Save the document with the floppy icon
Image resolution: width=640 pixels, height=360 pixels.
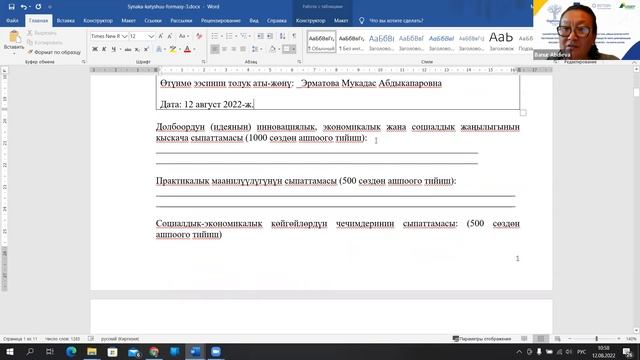[x=11, y=7]
